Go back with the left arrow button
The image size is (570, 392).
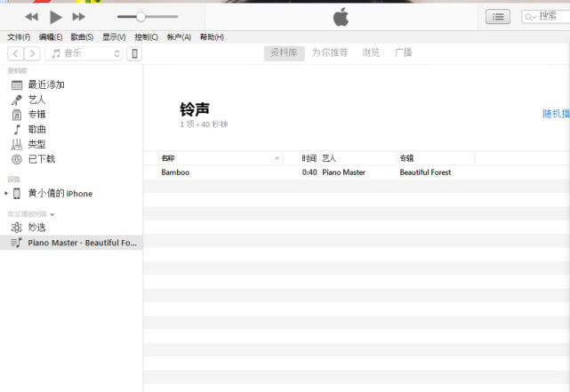click(16, 53)
